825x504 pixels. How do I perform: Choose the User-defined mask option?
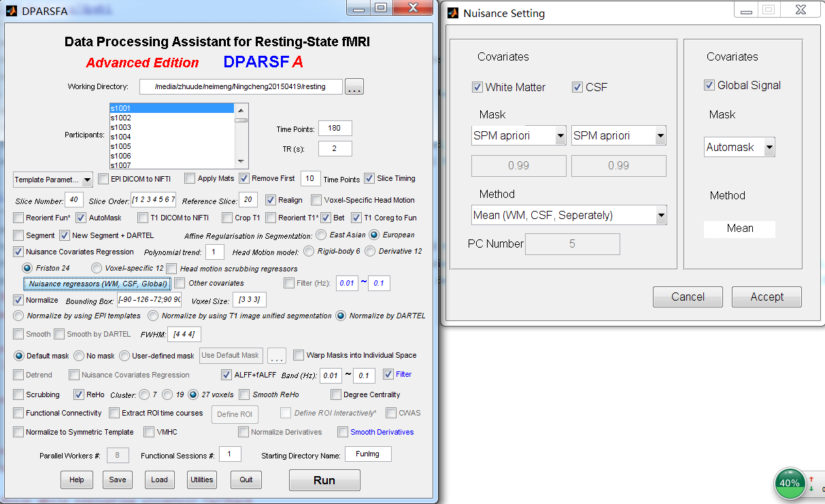point(124,355)
